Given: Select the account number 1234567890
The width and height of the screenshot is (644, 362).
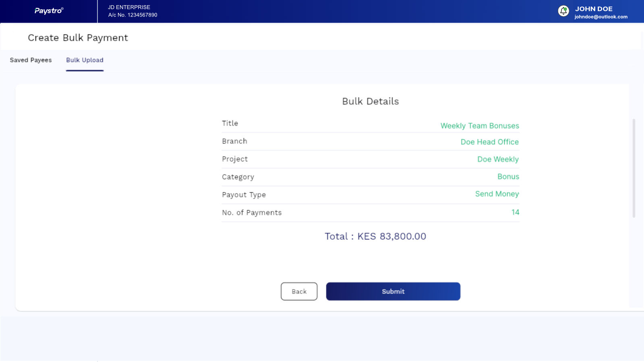Looking at the screenshot, I should point(142,15).
